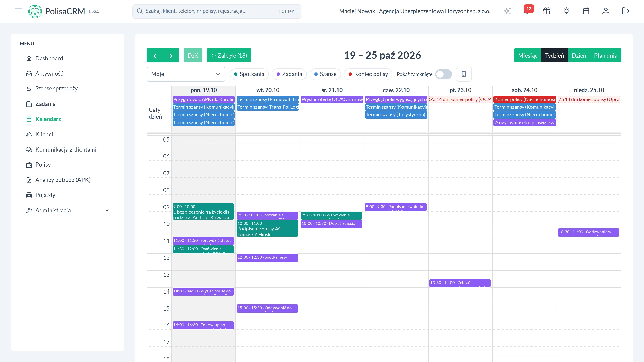Screen dimensions: 644x362
Task: Go to next week arrow
Action: [171, 56]
